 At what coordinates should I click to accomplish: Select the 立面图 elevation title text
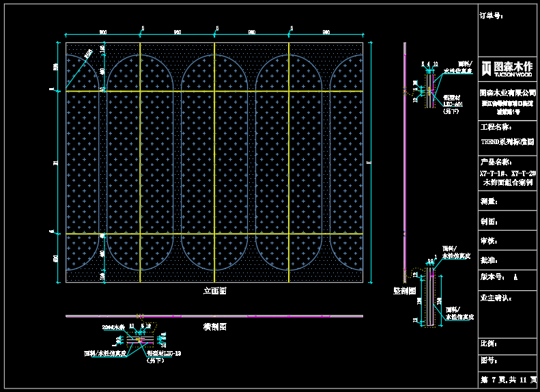214,290
